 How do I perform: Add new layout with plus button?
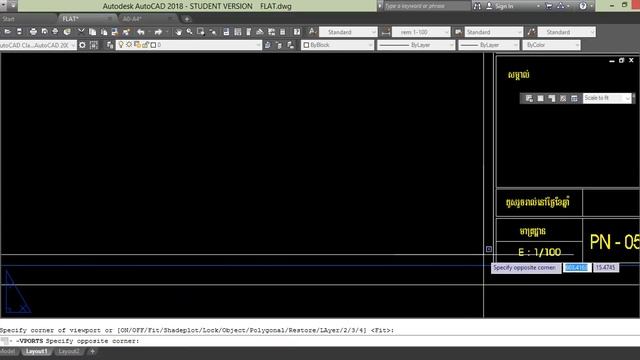tap(93, 351)
